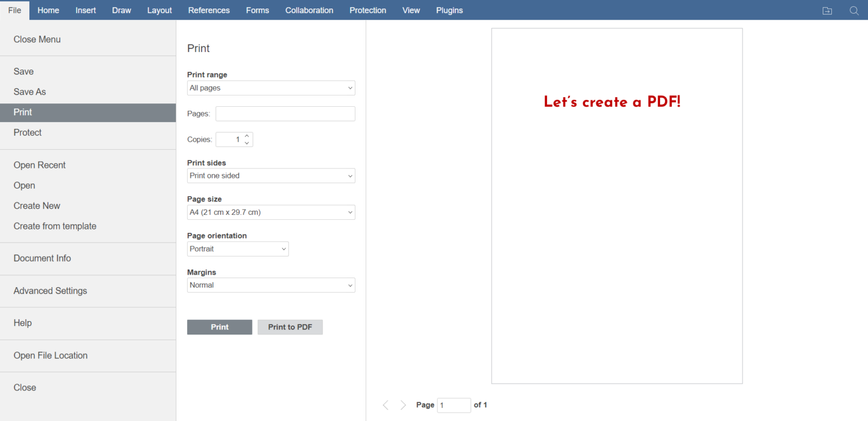Click the page number box in preview

[x=453, y=405]
